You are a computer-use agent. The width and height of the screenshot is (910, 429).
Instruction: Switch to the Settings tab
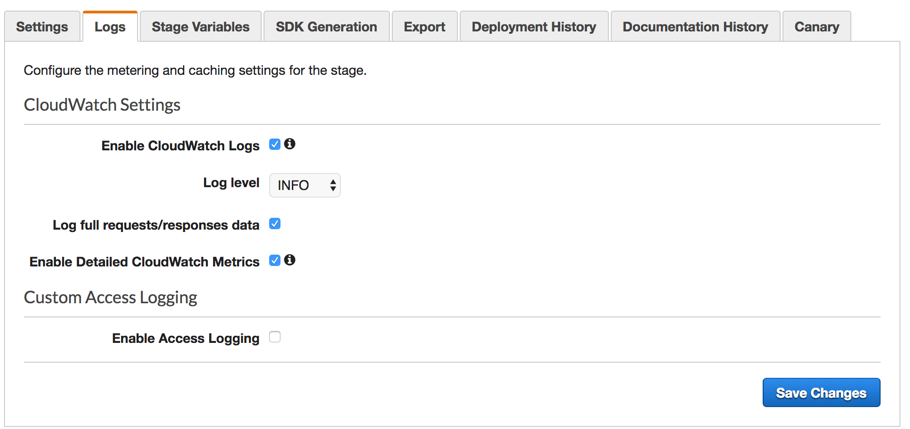pyautogui.click(x=42, y=27)
